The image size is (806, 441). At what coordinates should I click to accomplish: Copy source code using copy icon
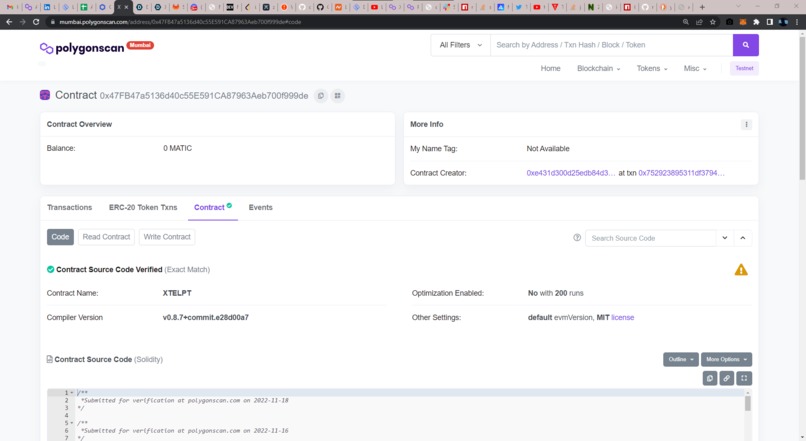tap(710, 378)
